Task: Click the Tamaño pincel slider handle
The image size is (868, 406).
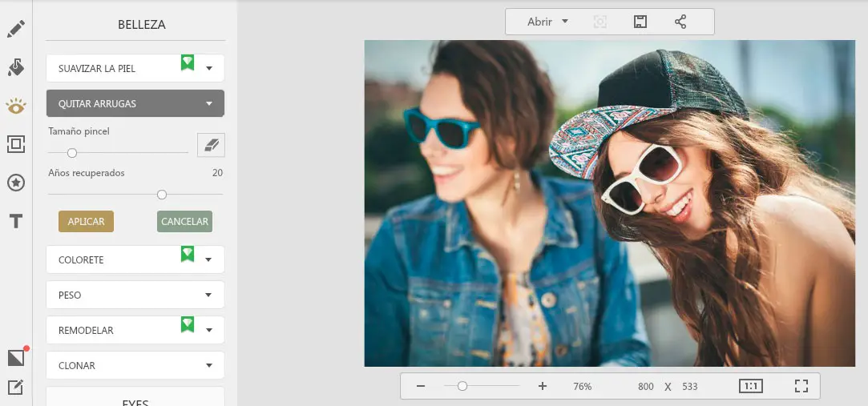Action: pyautogui.click(x=72, y=153)
